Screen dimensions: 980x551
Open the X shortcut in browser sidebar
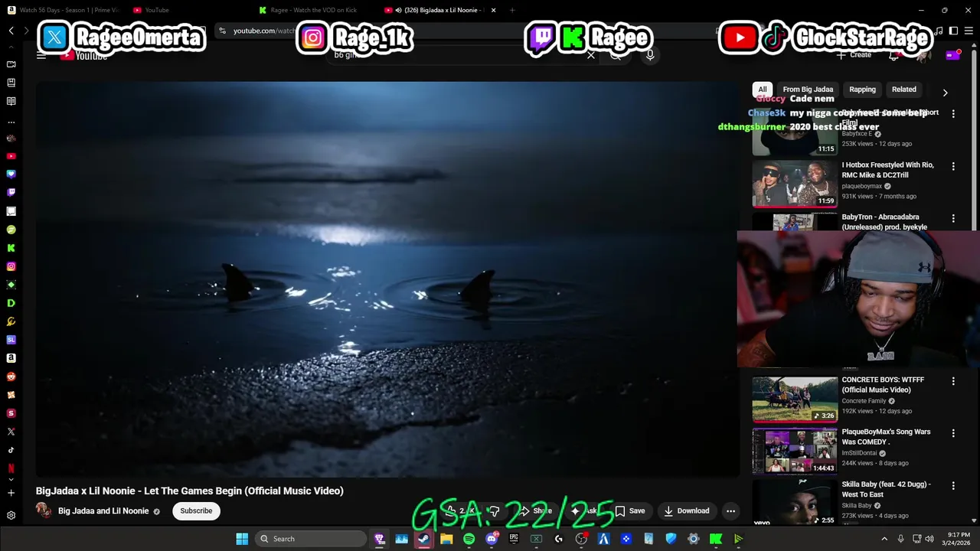11,432
